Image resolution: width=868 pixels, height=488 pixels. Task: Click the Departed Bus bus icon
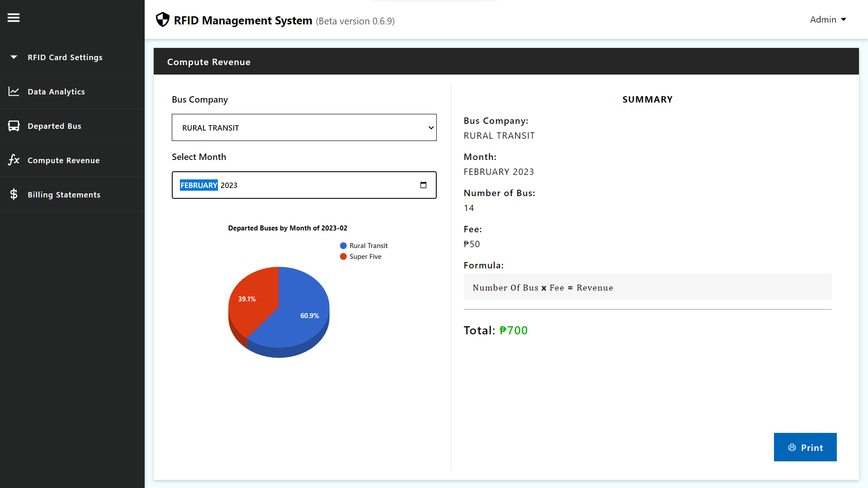point(14,126)
